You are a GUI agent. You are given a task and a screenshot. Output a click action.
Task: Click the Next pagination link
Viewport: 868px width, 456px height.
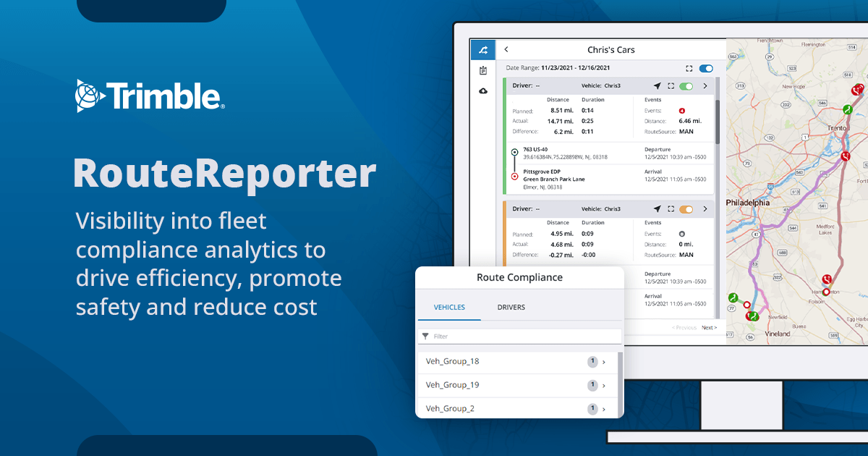pyautogui.click(x=709, y=327)
